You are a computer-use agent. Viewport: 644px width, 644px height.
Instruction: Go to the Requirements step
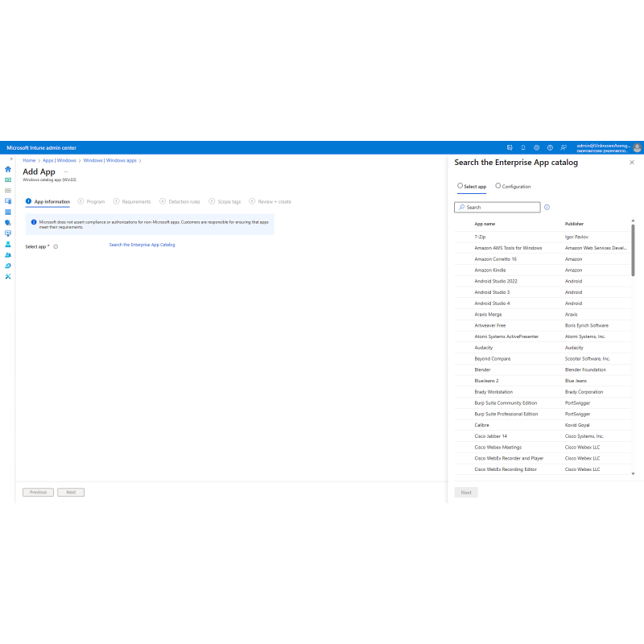pos(132,202)
